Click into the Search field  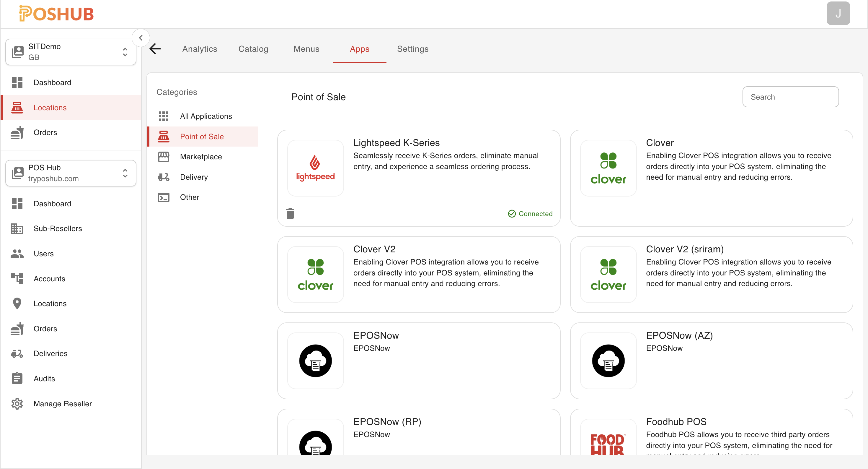[x=791, y=97]
